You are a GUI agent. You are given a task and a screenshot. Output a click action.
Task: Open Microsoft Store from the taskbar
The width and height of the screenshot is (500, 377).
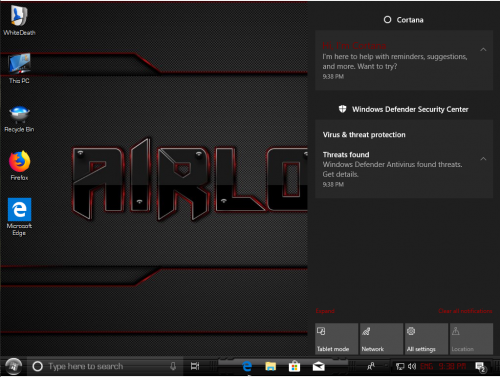pos(294,366)
